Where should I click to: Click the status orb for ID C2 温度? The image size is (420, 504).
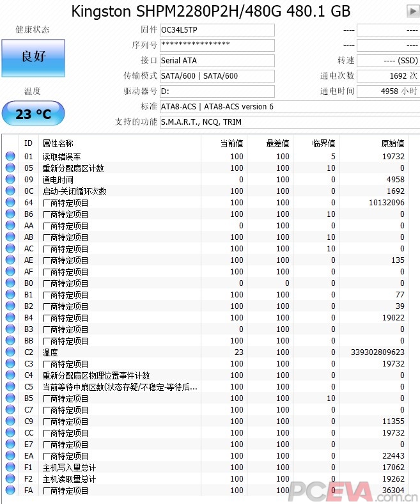(x=10, y=352)
